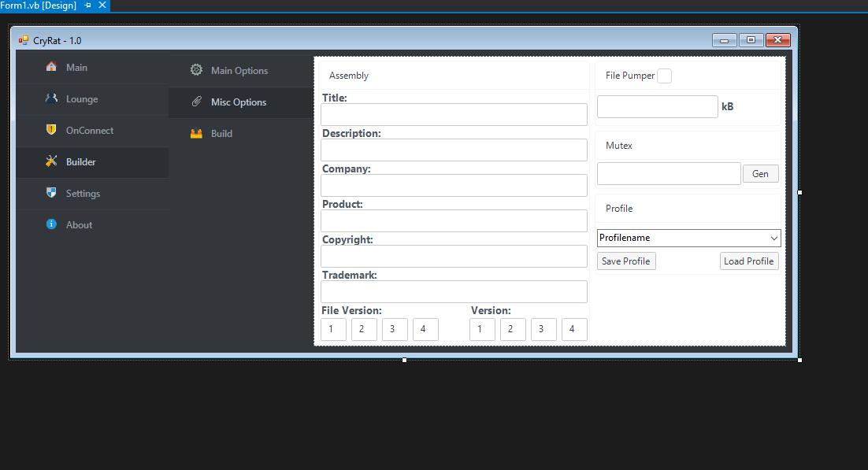Click the Gen mutex button
This screenshot has height=470, width=868.
click(760, 174)
